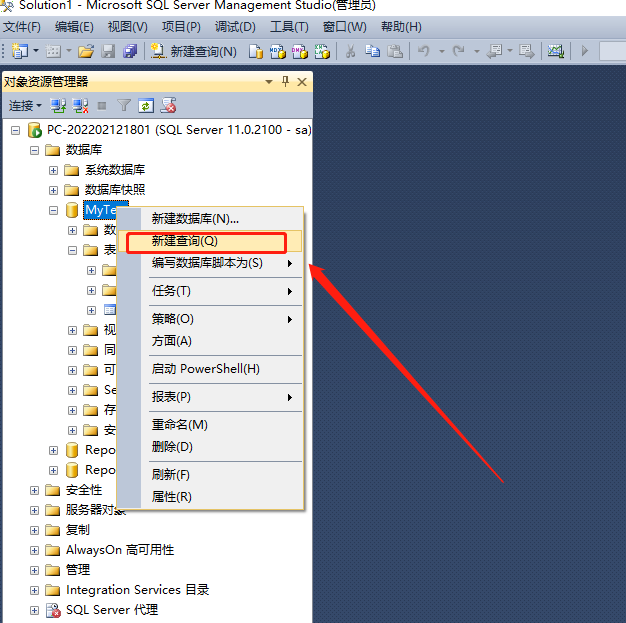
Task: Click the Delete script icon
Action: tap(168, 106)
